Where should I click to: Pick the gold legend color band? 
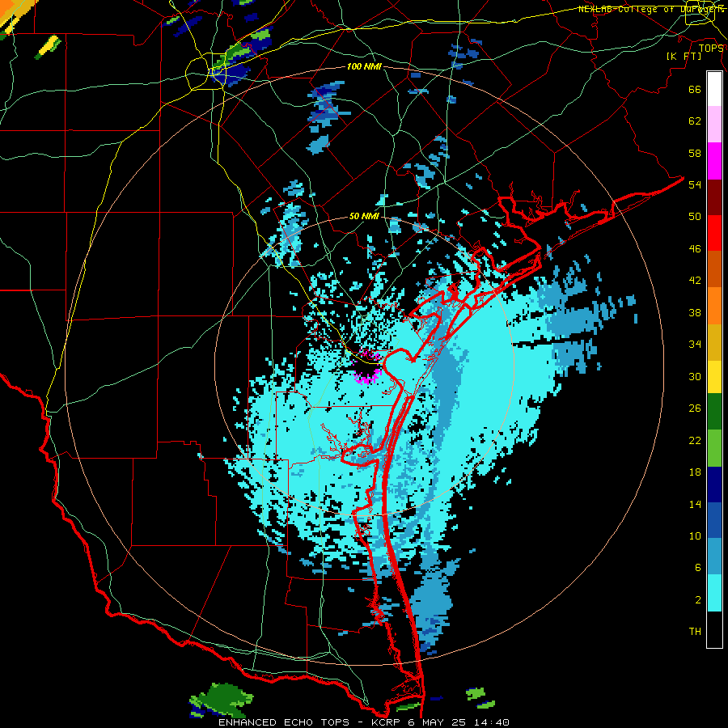click(x=714, y=342)
